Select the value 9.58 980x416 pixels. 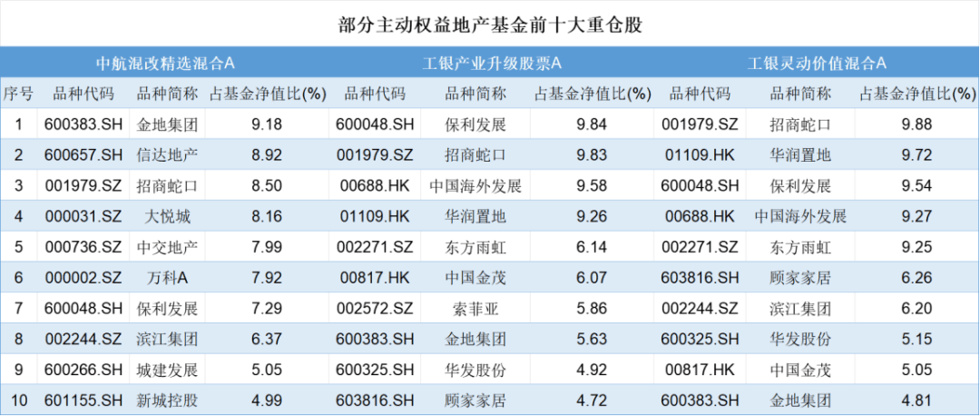[x=592, y=186]
